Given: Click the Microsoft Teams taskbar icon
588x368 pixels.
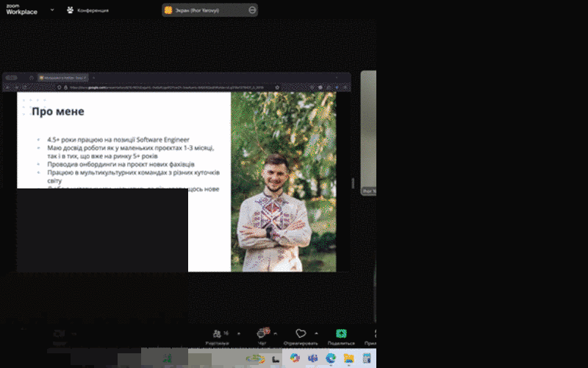Looking at the screenshot, I should 312,358.
